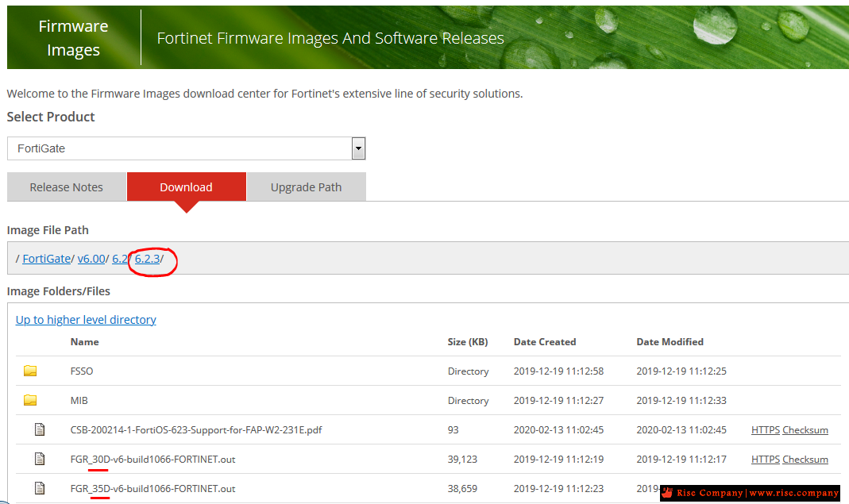Click the Select Product heading
Image resolution: width=849 pixels, height=504 pixels.
[x=51, y=117]
